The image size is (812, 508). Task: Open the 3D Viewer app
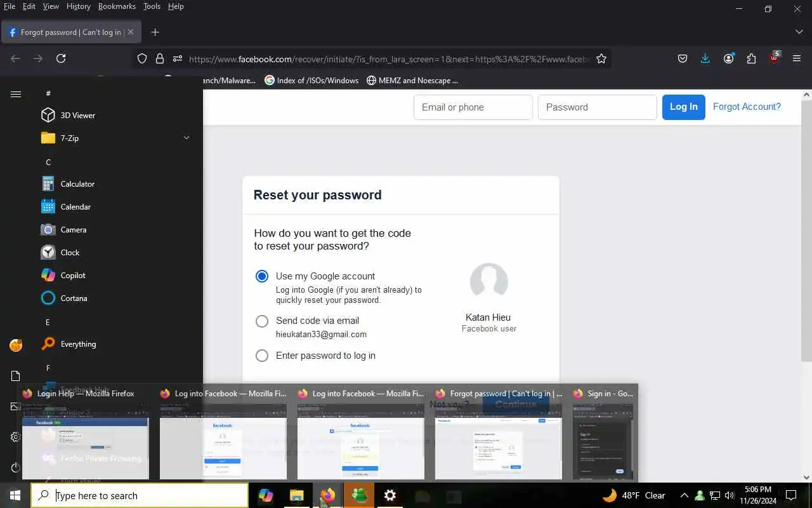click(x=68, y=115)
